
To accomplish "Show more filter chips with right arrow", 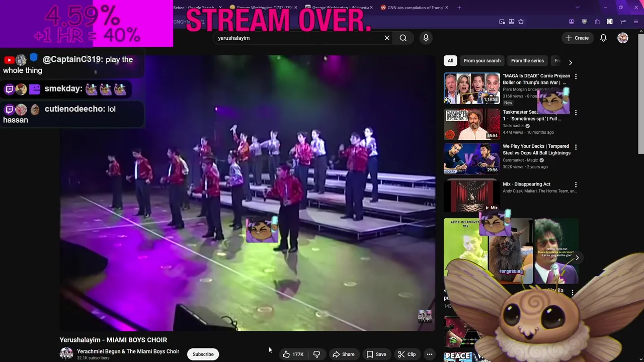I will (570, 62).
